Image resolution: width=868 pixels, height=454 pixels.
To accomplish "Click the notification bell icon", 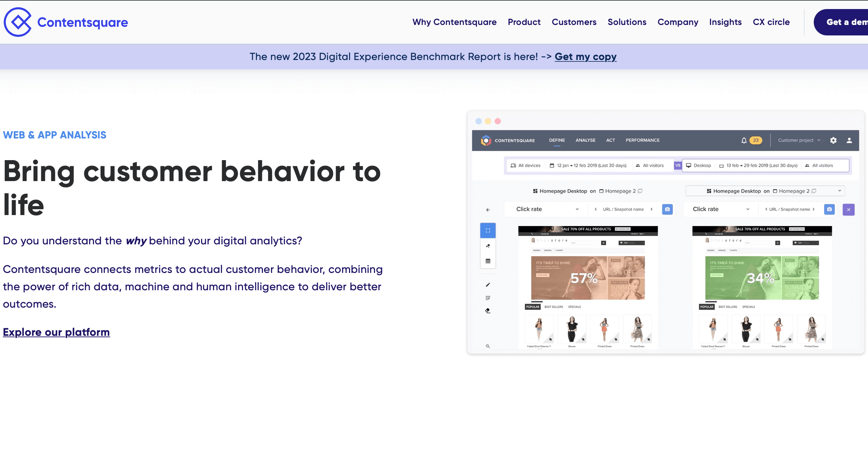I will click(x=744, y=141).
